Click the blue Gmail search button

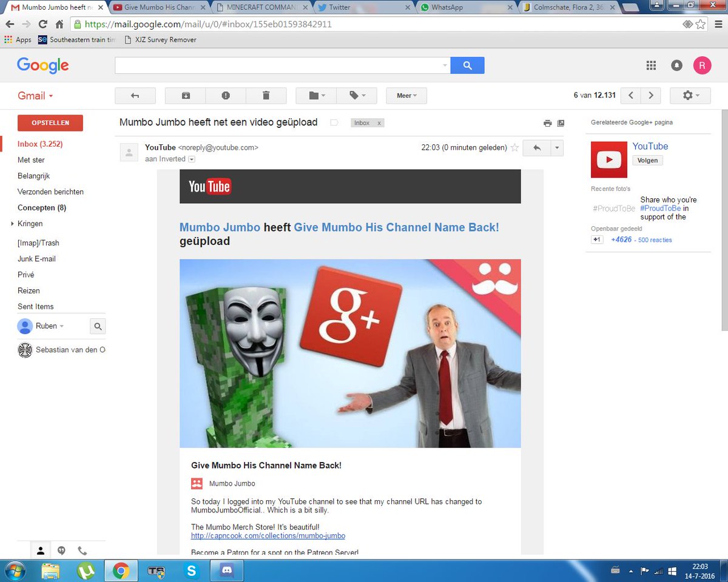click(x=467, y=65)
